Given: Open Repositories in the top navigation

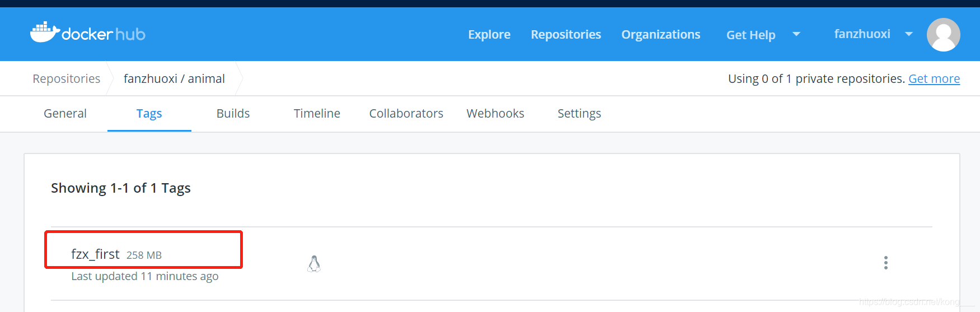Looking at the screenshot, I should point(566,35).
